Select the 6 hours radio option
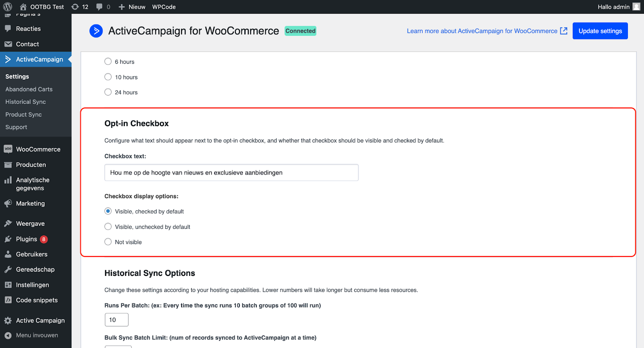The height and width of the screenshot is (348, 644). (108, 61)
